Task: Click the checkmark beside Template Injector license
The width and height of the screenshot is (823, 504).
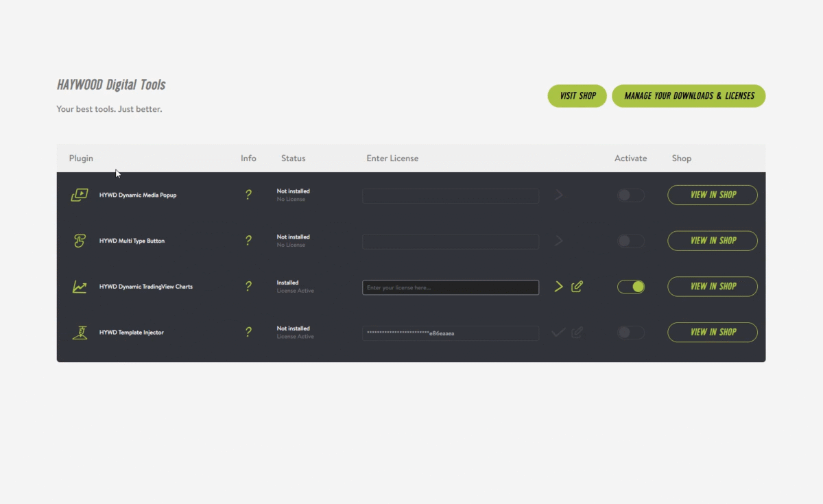Action: point(558,333)
